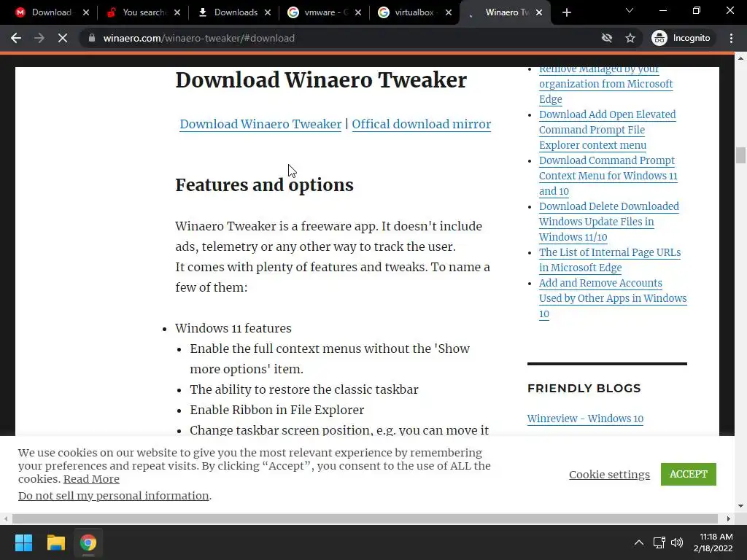Screen dimensions: 747x560
Task: Visit Winreview - Windows 10 blog link
Action: [x=585, y=418]
